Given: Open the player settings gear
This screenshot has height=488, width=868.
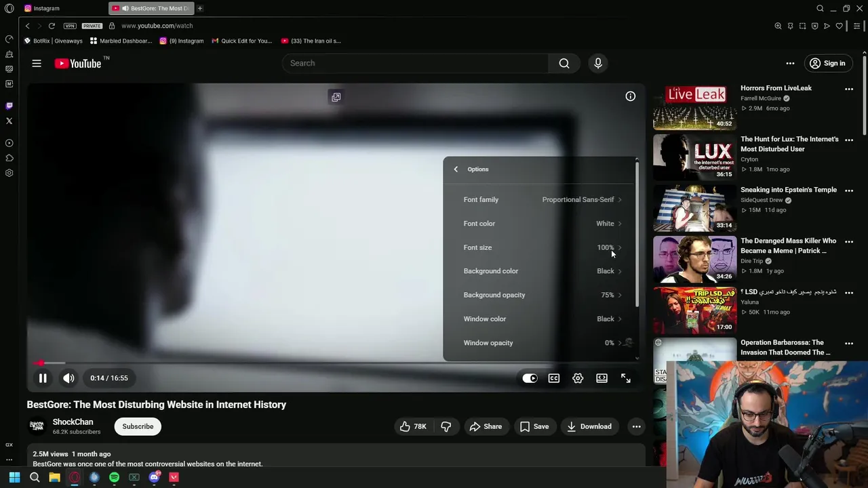Looking at the screenshot, I should click(578, 378).
